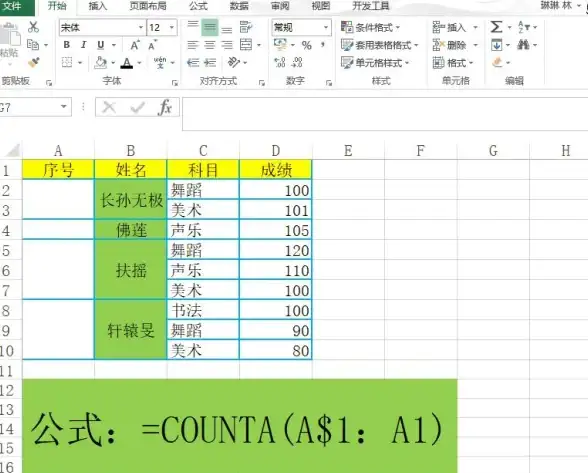Image resolution: width=588 pixels, height=473 pixels.
Task: Switch to the 页面布局 tab
Action: pos(148,6)
